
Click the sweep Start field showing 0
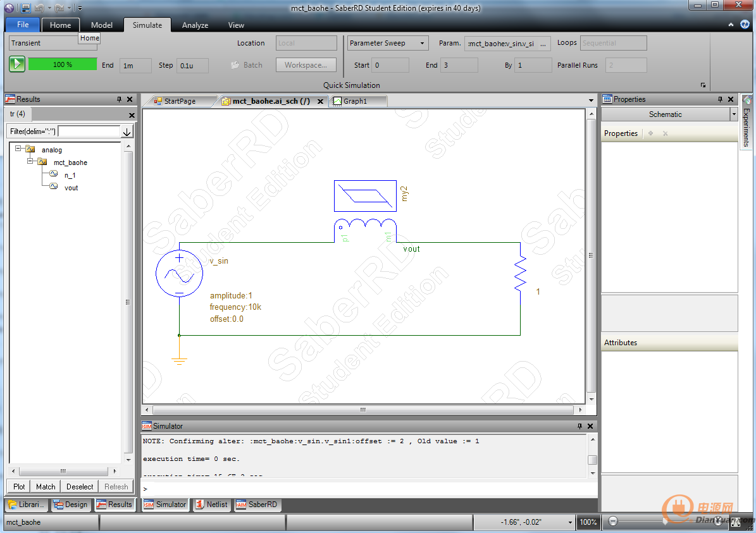point(390,65)
